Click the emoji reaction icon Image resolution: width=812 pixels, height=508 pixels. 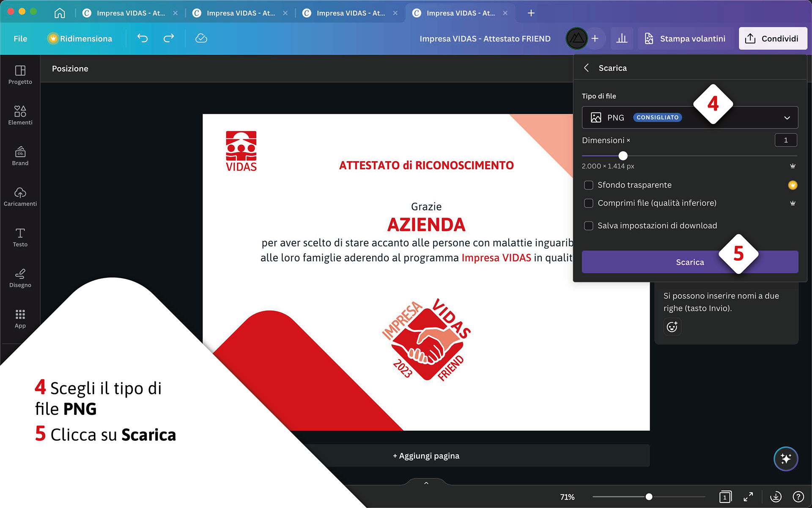point(672,327)
